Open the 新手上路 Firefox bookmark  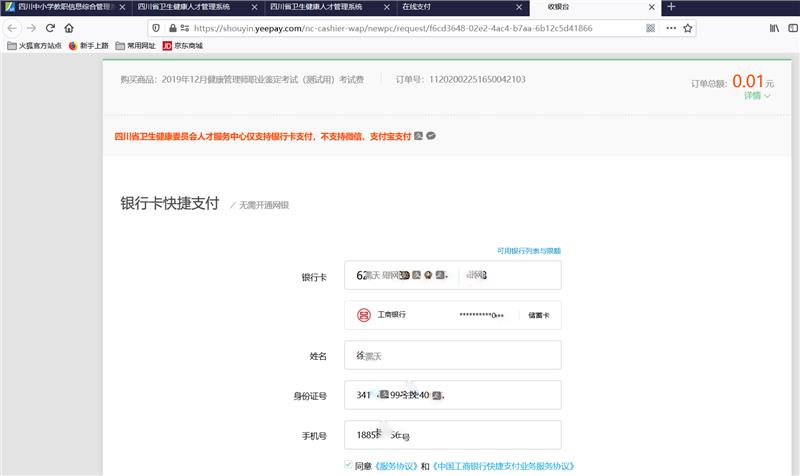pos(89,45)
